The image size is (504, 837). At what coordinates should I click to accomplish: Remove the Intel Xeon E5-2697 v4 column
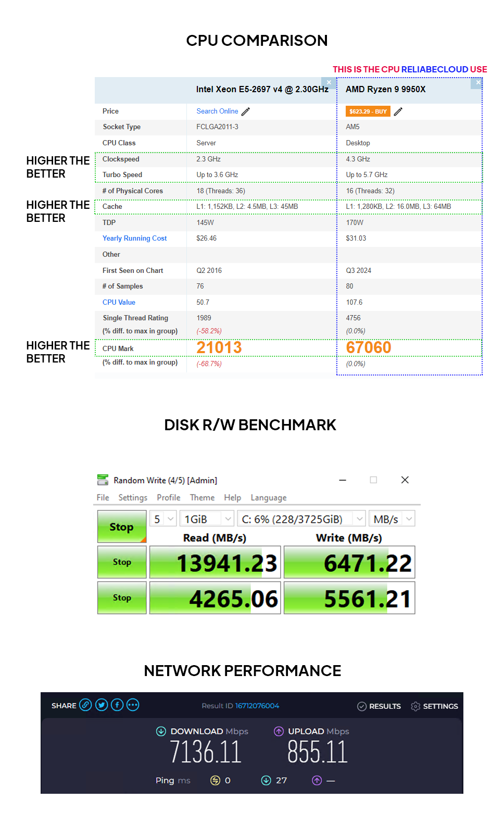tap(329, 82)
